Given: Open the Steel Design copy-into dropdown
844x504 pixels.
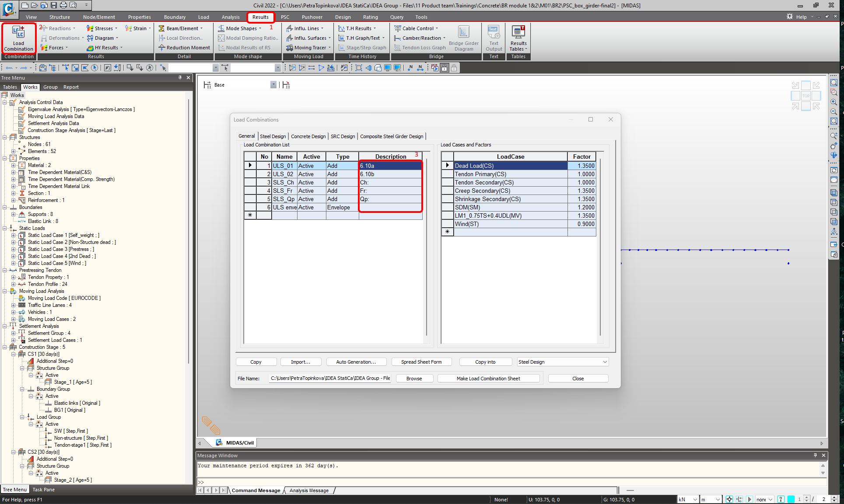Looking at the screenshot, I should [x=605, y=362].
